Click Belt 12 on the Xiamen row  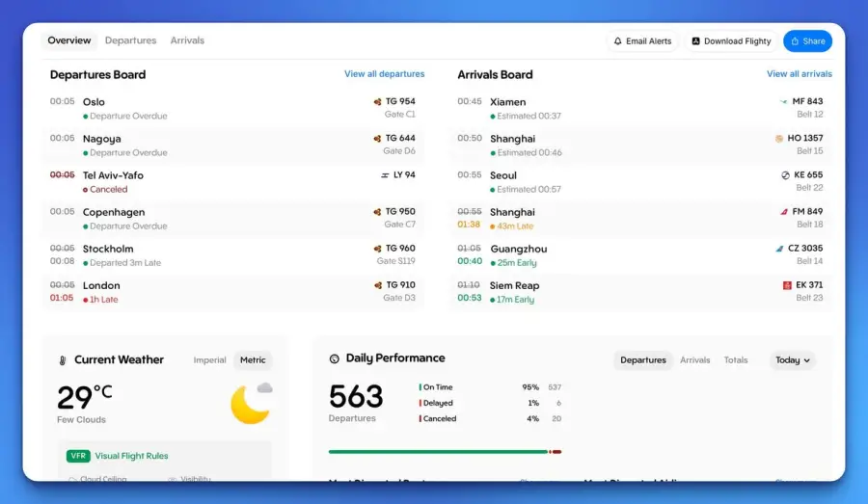click(x=810, y=115)
